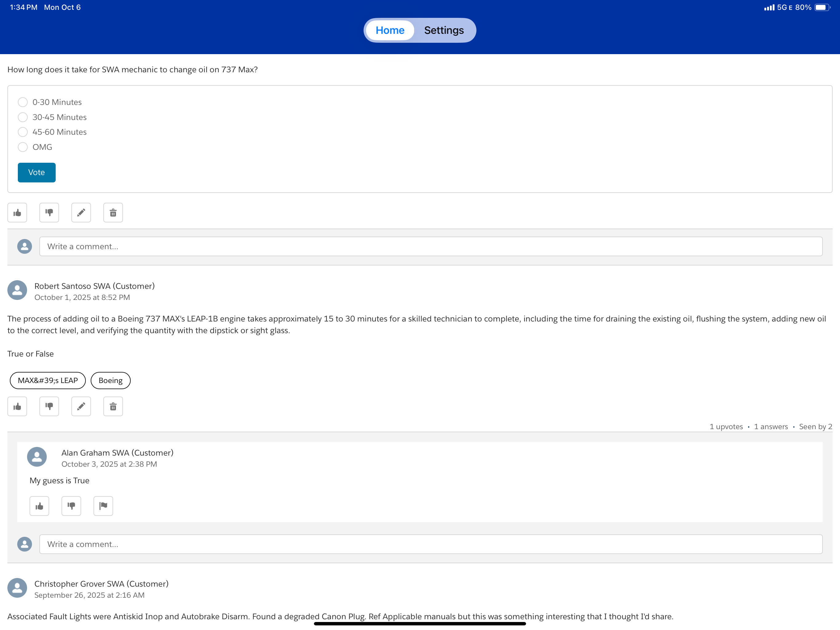Downvote Robert Santoso's post

click(x=50, y=407)
